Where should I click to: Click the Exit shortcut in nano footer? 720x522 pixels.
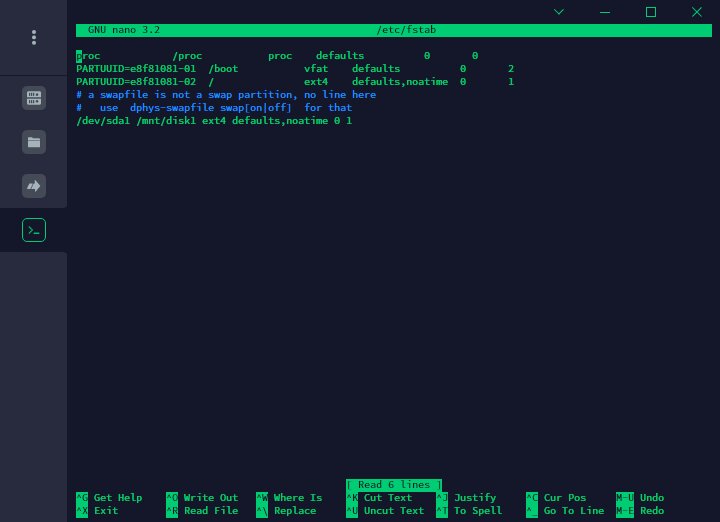pyautogui.click(x=106, y=511)
